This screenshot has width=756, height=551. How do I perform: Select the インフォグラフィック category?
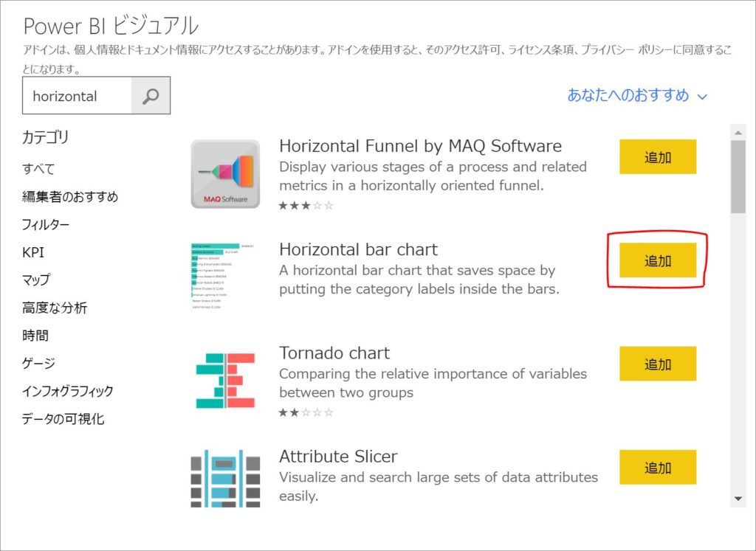click(x=67, y=391)
